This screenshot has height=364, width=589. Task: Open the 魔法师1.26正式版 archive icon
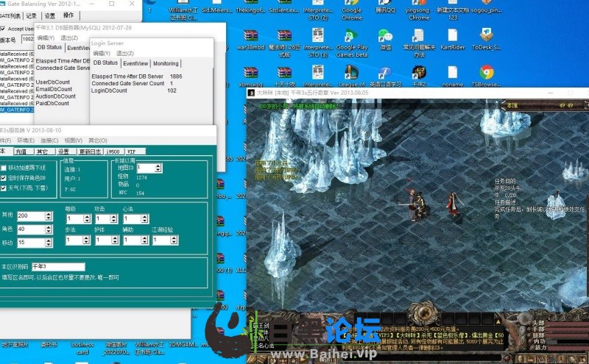tap(284, 43)
